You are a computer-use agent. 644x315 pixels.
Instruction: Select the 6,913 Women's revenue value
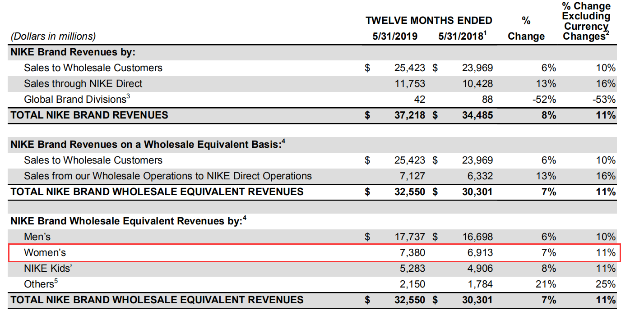click(x=480, y=253)
